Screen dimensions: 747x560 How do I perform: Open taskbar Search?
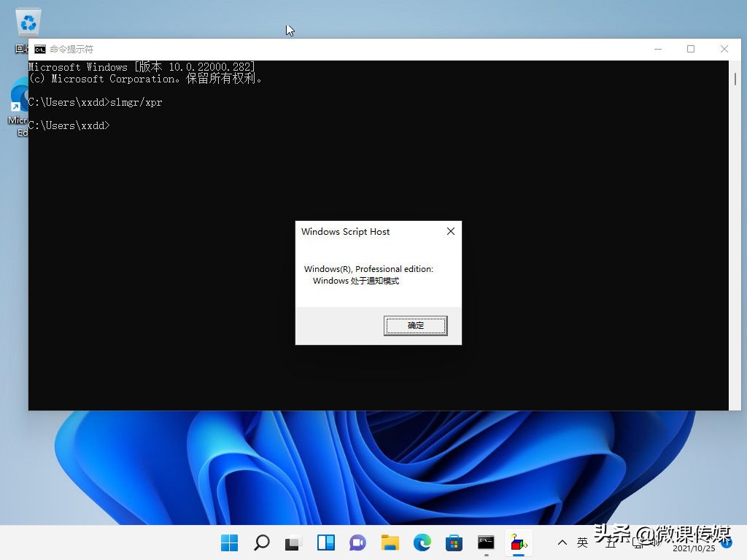[262, 542]
